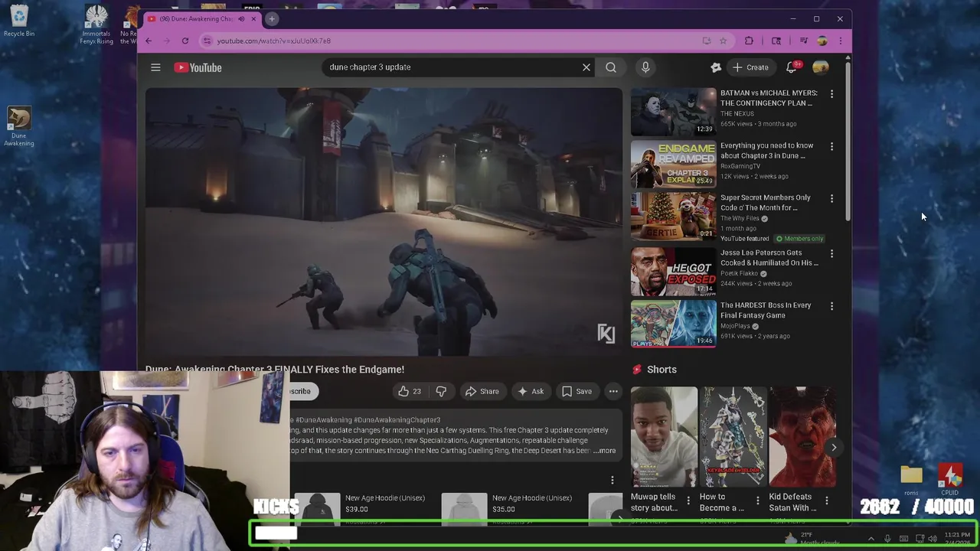The width and height of the screenshot is (980, 551).
Task: Select Immortals Fenyx Rising desktop icon
Action: [96, 24]
